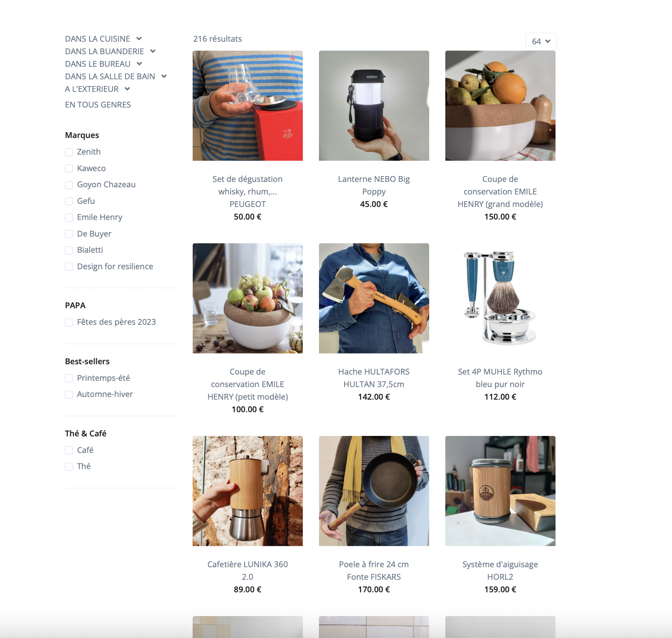Expand DANS LA CUISINE chevron
Viewport: 672px width, 638px height.
(139, 39)
